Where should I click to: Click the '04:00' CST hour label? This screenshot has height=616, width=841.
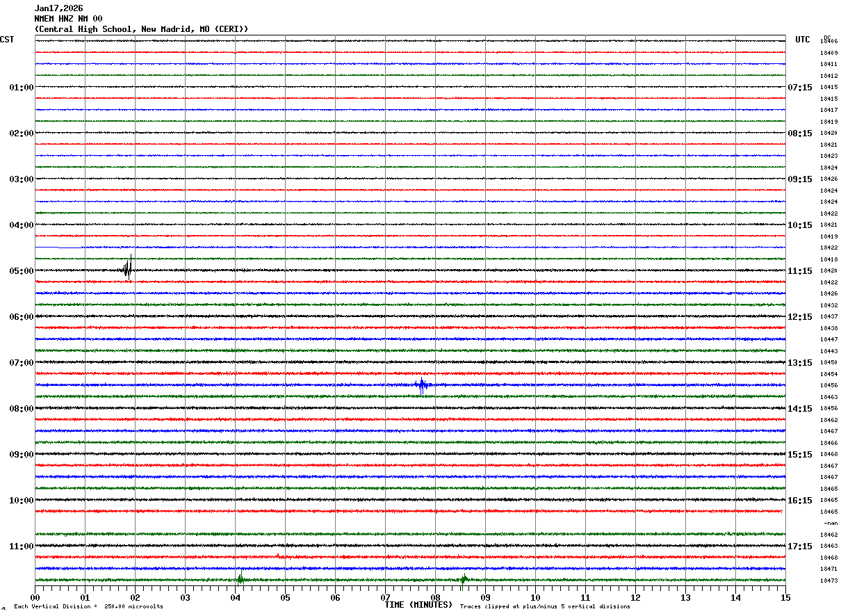[x=22, y=225]
